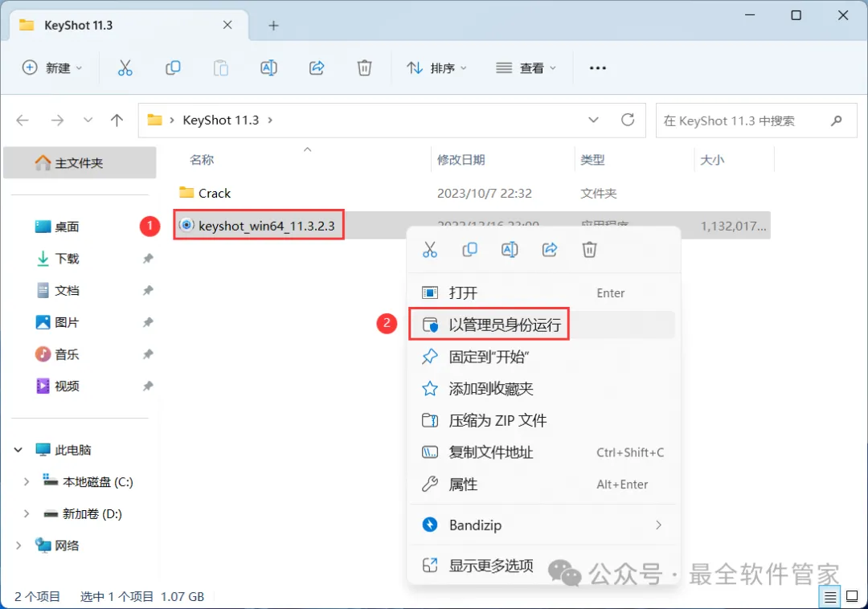The width and height of the screenshot is (868, 609).
Task: Expand the 新加卷 (D:) node
Action: click(26, 514)
